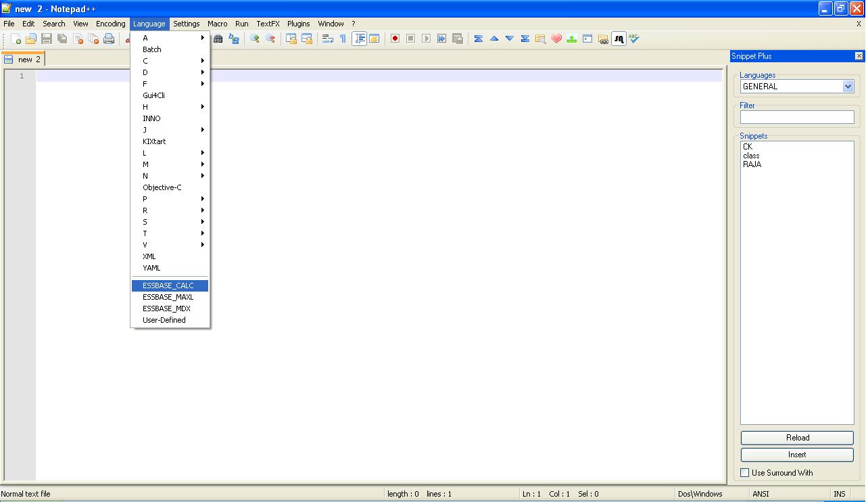Start macro recording with the red dot icon
The width and height of the screenshot is (868, 502).
[x=395, y=39]
